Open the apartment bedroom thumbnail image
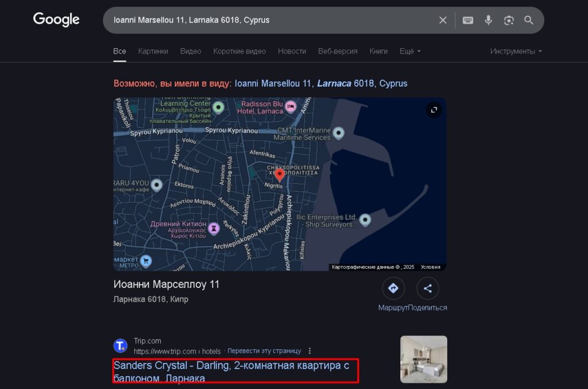The image size is (588, 389). pyautogui.click(x=423, y=359)
